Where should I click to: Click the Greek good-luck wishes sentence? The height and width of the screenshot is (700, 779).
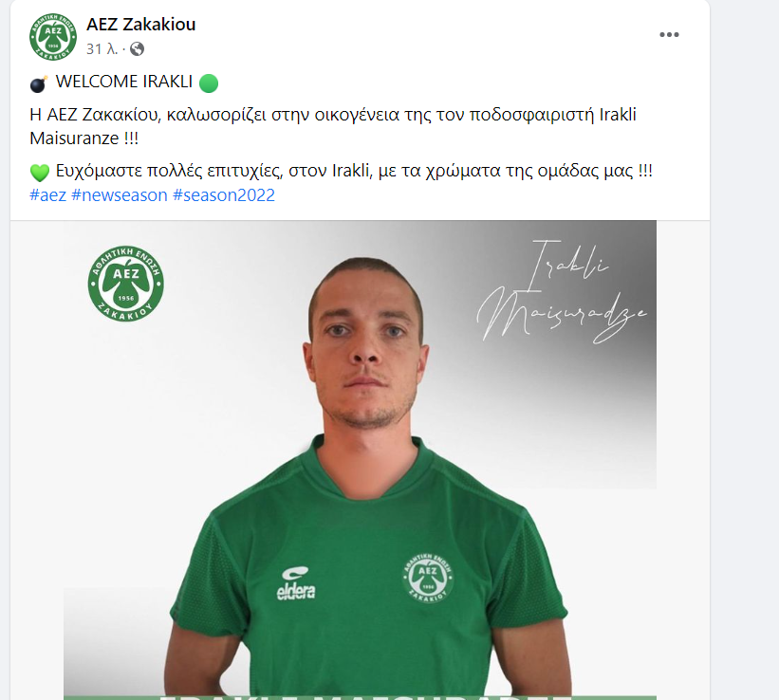point(354,171)
